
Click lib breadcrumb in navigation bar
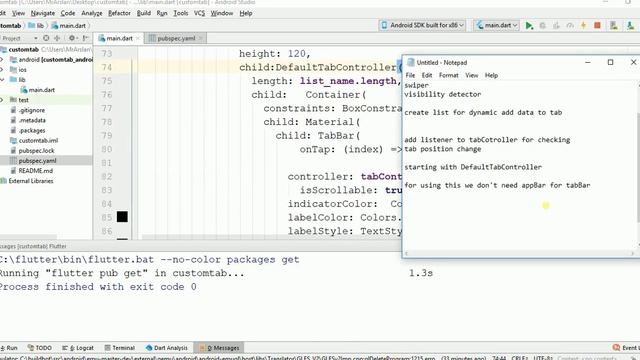pos(36,26)
